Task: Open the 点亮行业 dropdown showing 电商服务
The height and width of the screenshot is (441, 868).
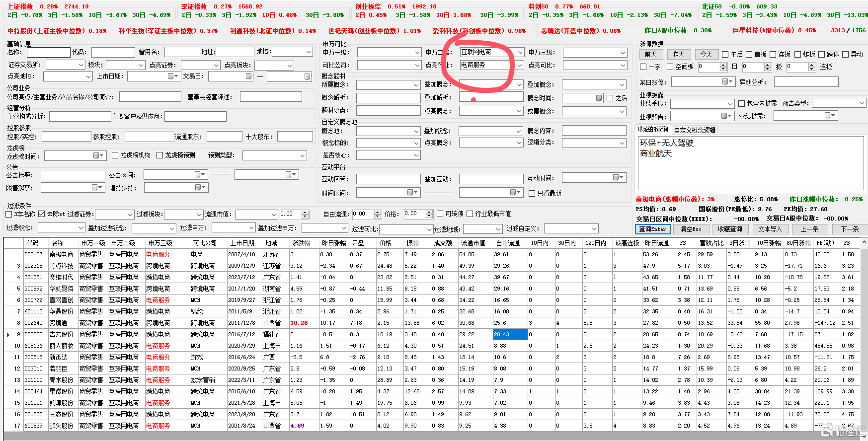Action: (x=520, y=65)
